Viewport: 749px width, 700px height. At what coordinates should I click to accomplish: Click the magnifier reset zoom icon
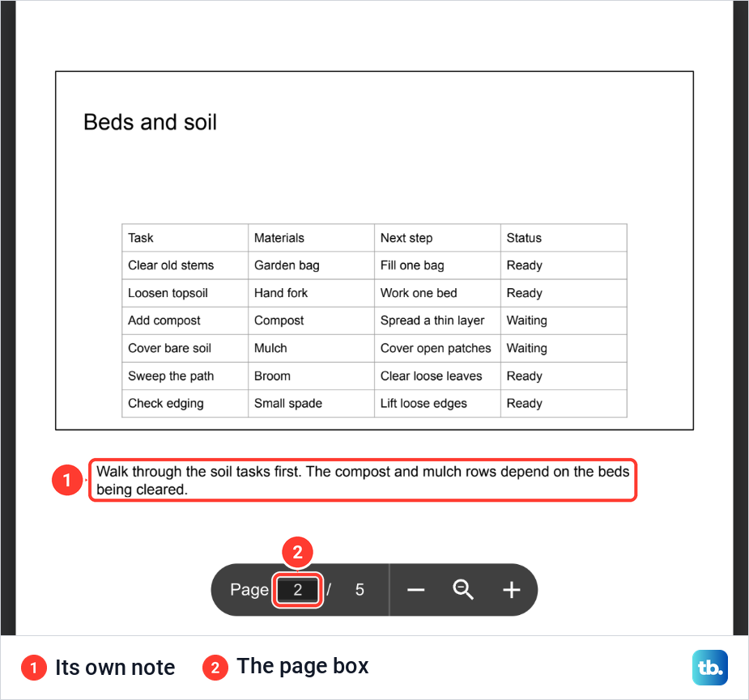click(463, 590)
